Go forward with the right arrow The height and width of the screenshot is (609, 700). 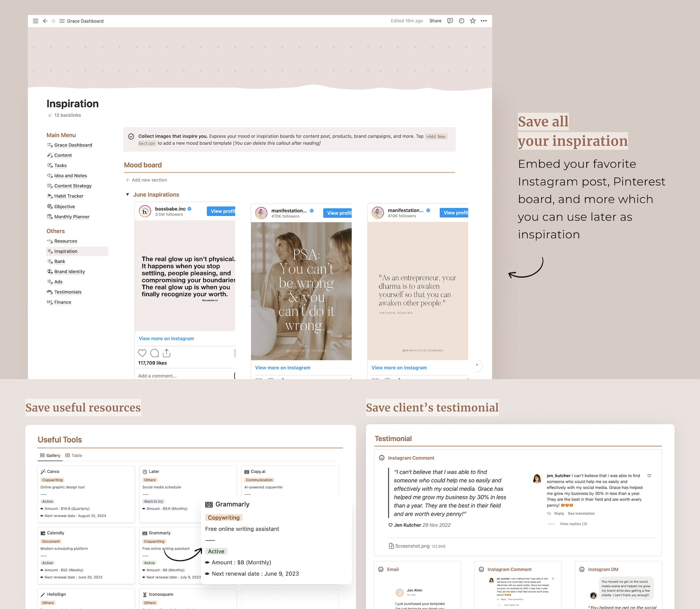tap(53, 21)
